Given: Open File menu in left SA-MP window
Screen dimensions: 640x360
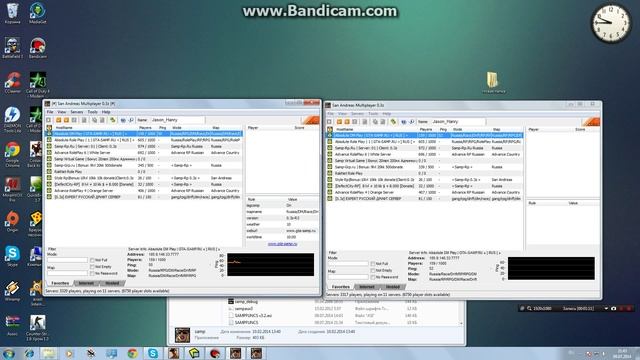Looking at the screenshot, I should point(50,112).
